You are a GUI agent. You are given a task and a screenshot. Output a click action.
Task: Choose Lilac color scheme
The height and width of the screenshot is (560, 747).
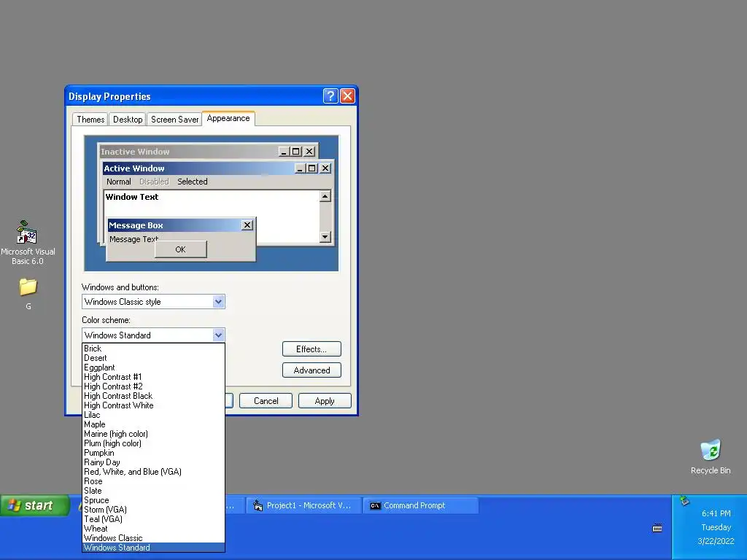tap(153, 415)
